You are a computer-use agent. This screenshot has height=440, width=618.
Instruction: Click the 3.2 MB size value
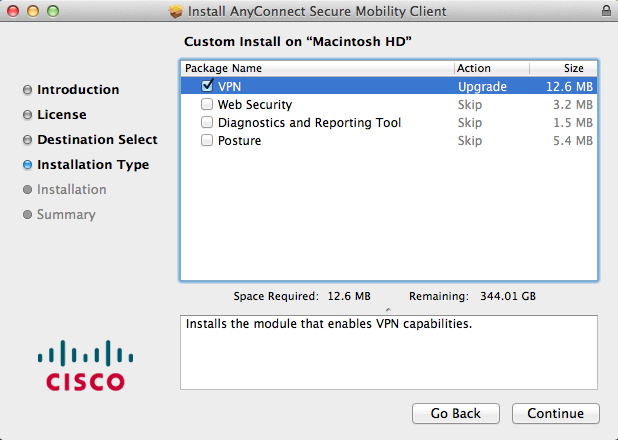[573, 104]
